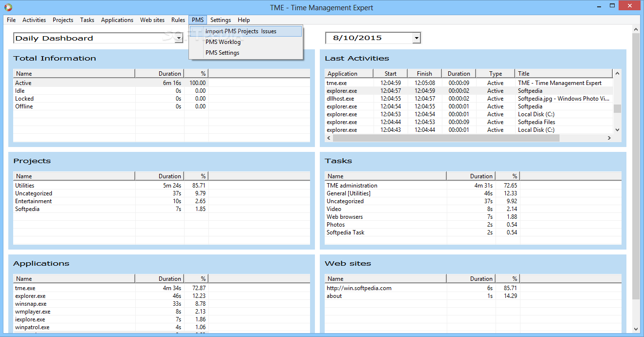
Task: Click main window scrollbar down arrow
Action: click(x=636, y=329)
